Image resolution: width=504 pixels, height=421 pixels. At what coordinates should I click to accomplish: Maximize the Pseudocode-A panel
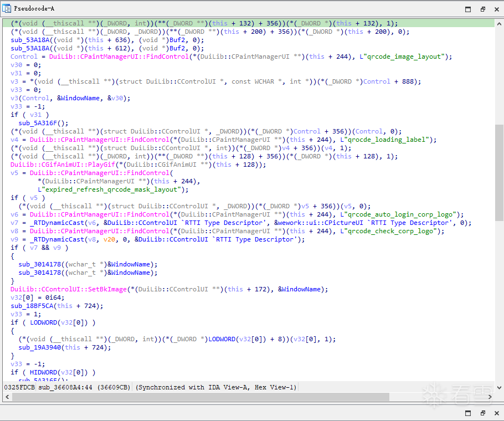[x=468, y=9]
